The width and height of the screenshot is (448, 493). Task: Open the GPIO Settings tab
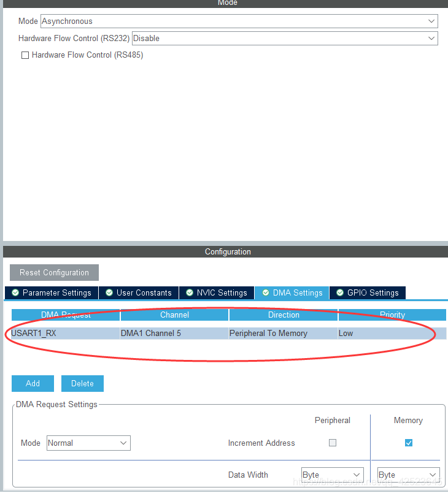pyautogui.click(x=368, y=292)
